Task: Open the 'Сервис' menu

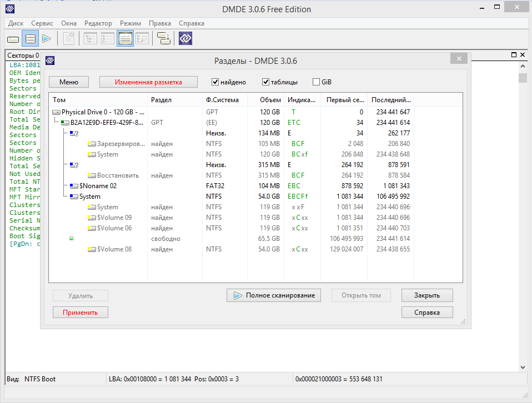Action: point(42,23)
